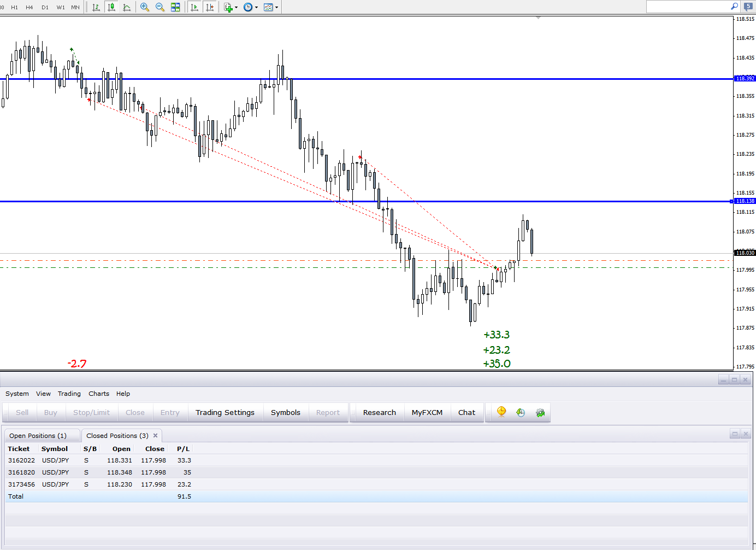Image resolution: width=756 pixels, height=550 pixels.
Task: Switch chart to bar chart mode
Action: tap(96, 7)
